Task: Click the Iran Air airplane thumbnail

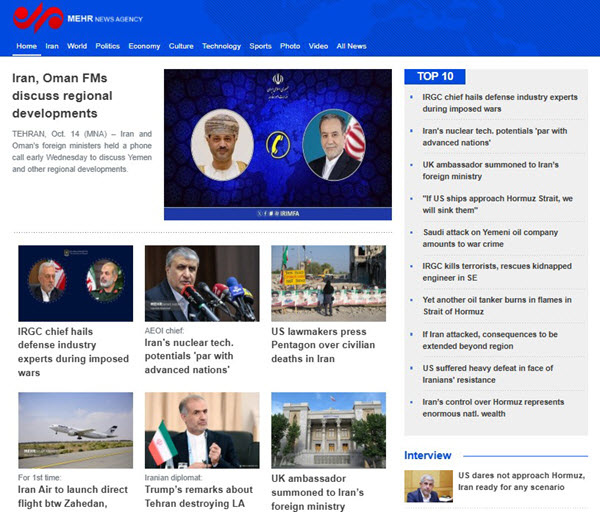Action: [x=76, y=430]
